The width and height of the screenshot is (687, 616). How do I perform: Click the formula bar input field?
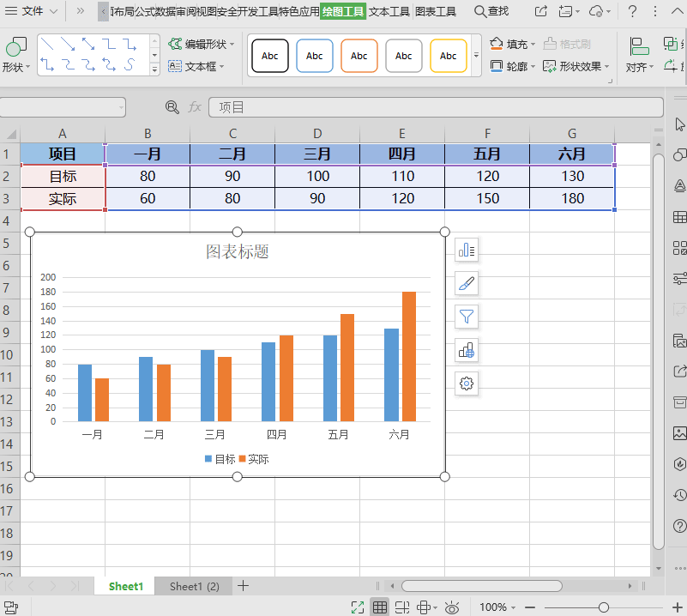(x=436, y=107)
